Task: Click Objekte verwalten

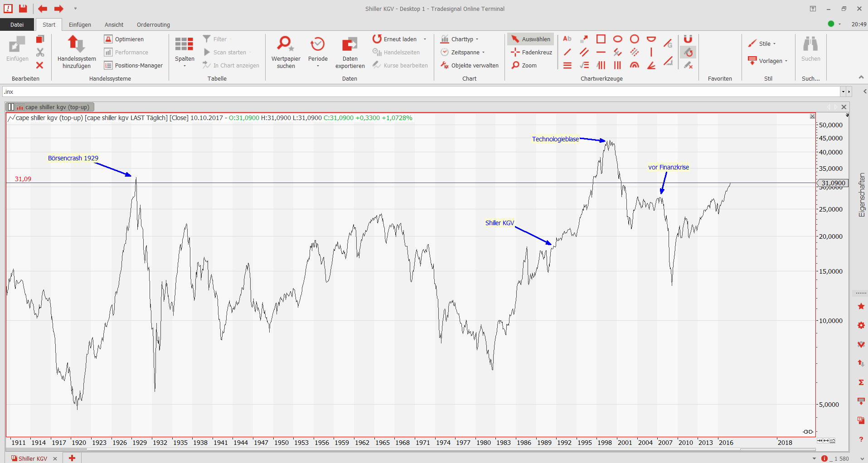Action: (470, 65)
